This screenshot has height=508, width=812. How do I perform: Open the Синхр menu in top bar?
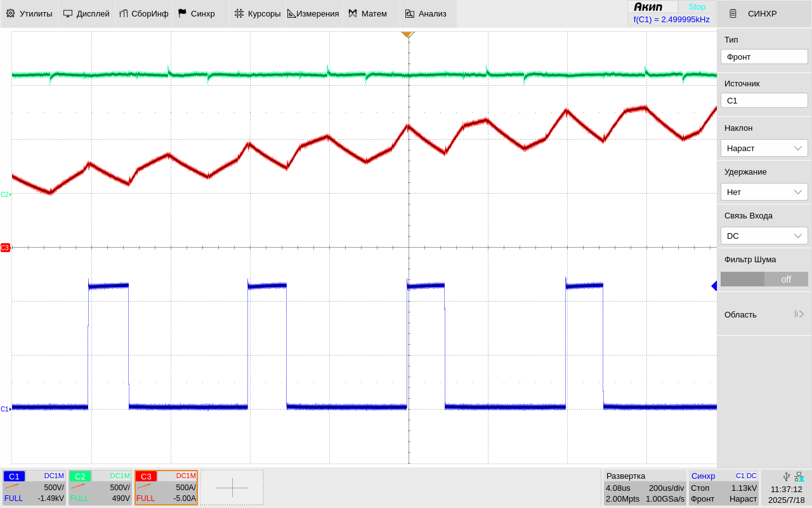point(197,13)
